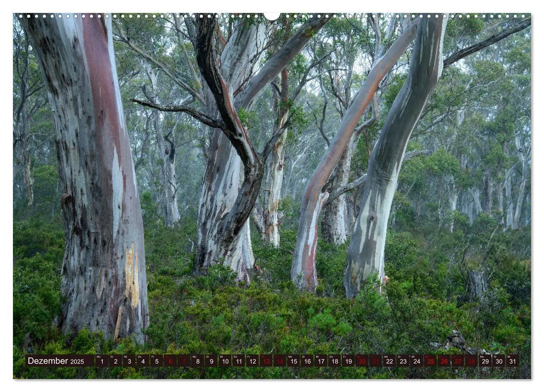Select red Saturday cell 6
This screenshot has height=392, width=544.
point(170,361)
